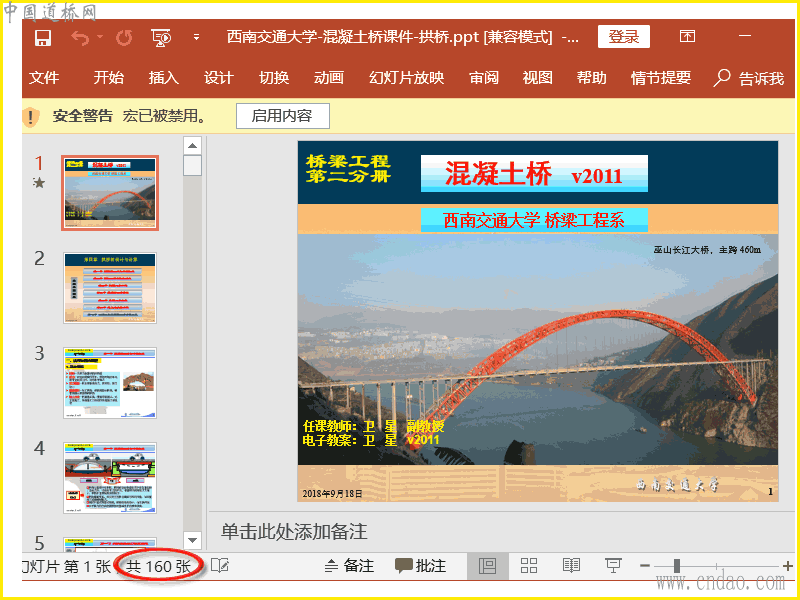Screen dimensions: 800x600
Task: Click the Undo arrow icon
Action: [80, 37]
